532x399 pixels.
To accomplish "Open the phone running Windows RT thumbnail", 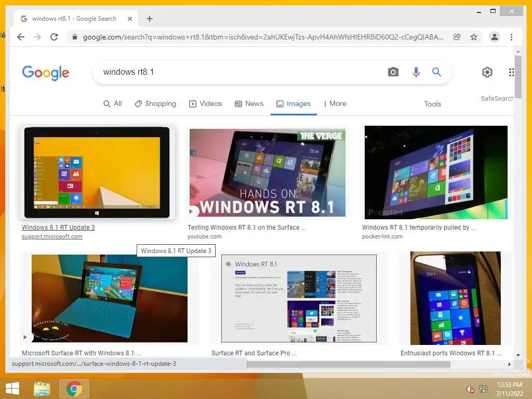I will tap(456, 298).
